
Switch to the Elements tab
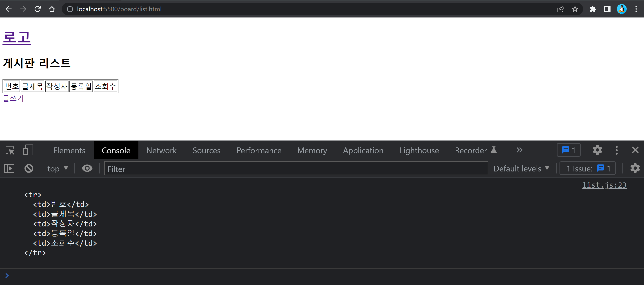(x=69, y=150)
